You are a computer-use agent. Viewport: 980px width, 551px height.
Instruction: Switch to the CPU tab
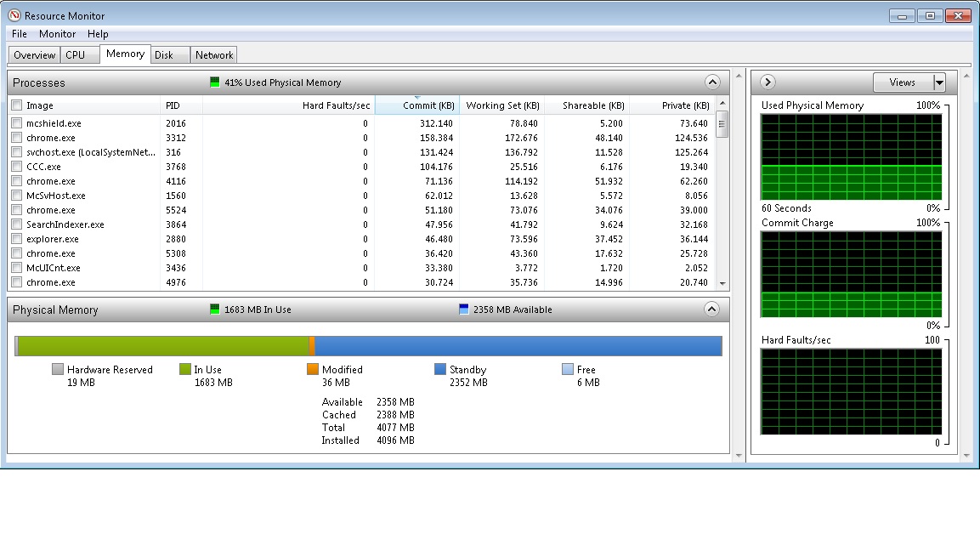pyautogui.click(x=80, y=55)
